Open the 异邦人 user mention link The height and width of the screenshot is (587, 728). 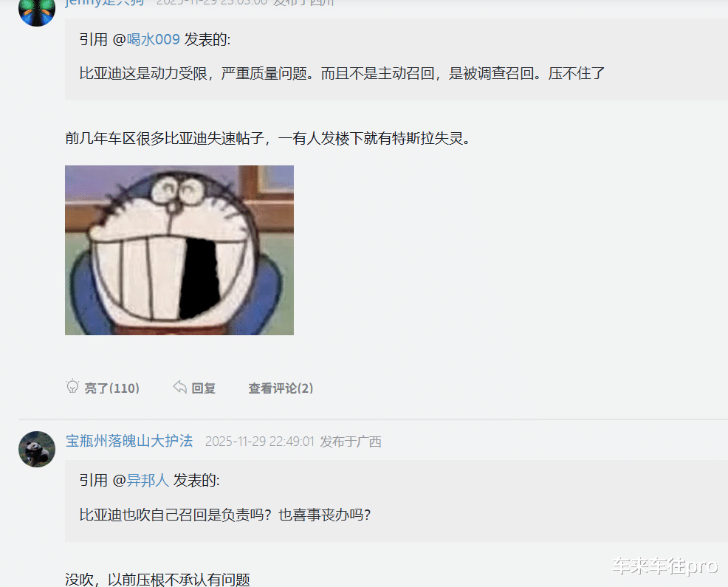[148, 480]
